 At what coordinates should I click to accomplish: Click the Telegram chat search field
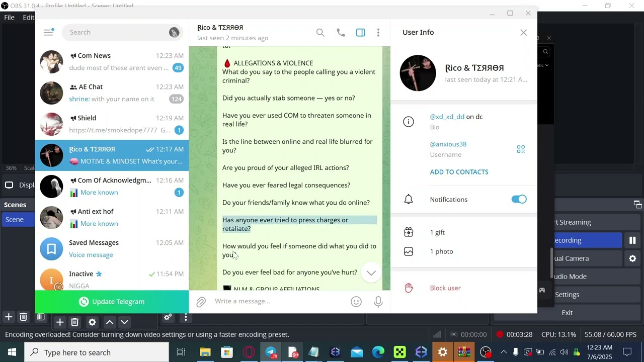pyautogui.click(x=121, y=32)
